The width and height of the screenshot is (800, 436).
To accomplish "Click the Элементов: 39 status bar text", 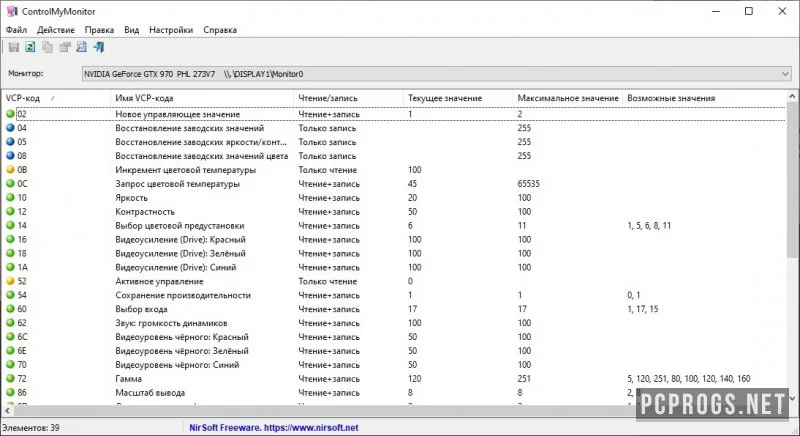I will coord(31,428).
